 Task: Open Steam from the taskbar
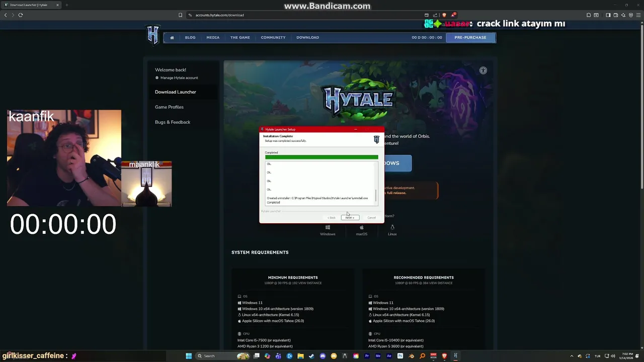(311, 356)
